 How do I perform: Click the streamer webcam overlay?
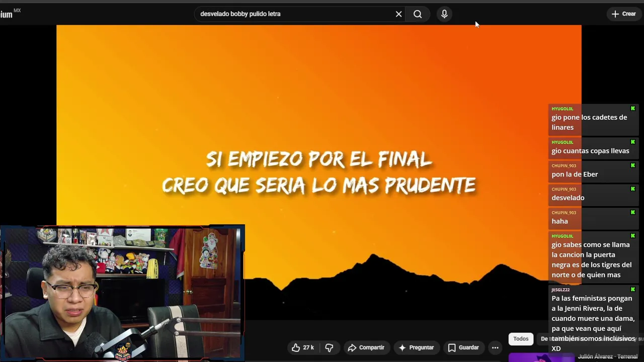122,294
